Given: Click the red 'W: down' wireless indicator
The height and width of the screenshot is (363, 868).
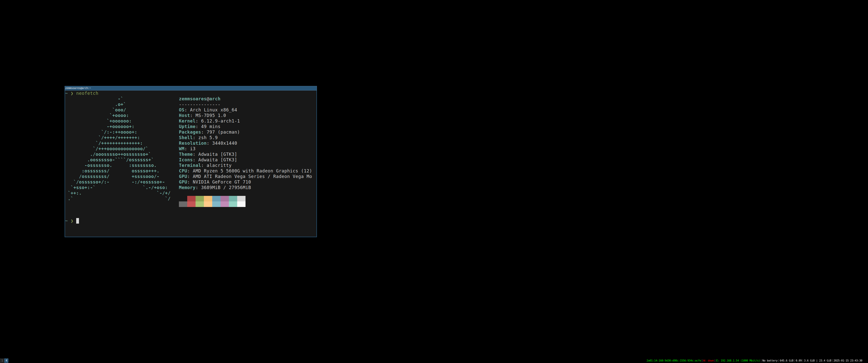Looking at the screenshot, I should 708,360.
